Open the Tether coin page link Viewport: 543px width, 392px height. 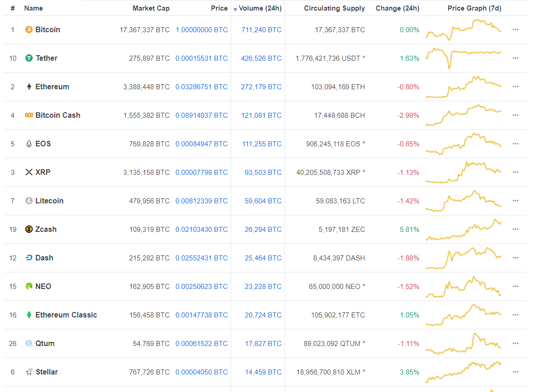pyautogui.click(x=47, y=58)
